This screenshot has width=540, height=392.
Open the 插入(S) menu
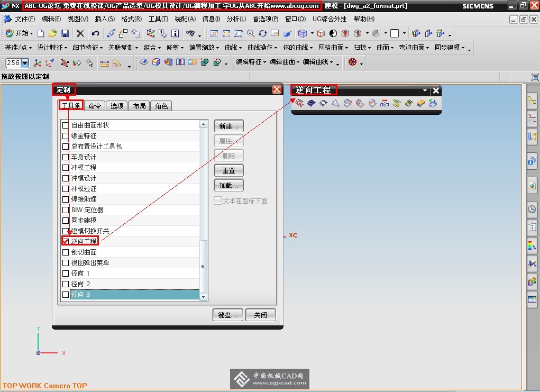coord(105,19)
